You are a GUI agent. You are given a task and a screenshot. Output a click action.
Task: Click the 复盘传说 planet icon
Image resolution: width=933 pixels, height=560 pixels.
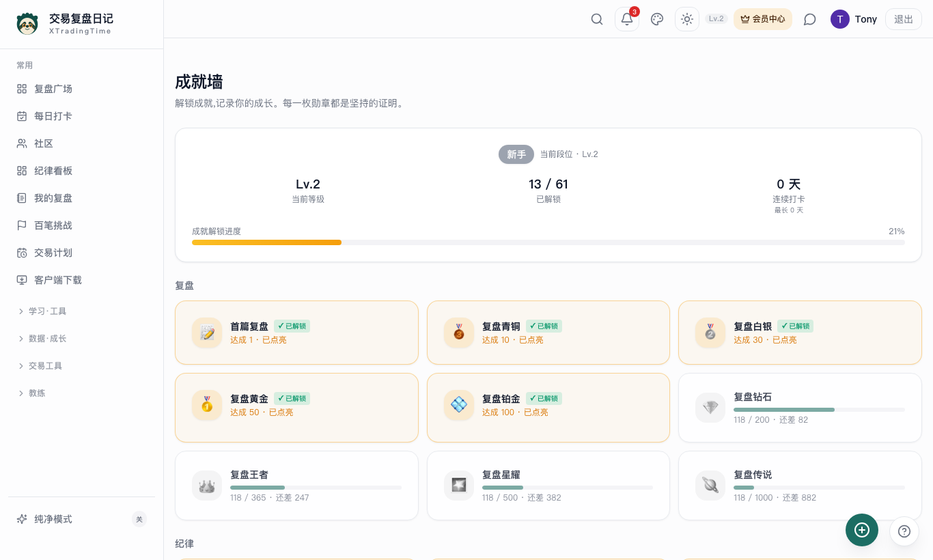click(x=710, y=486)
